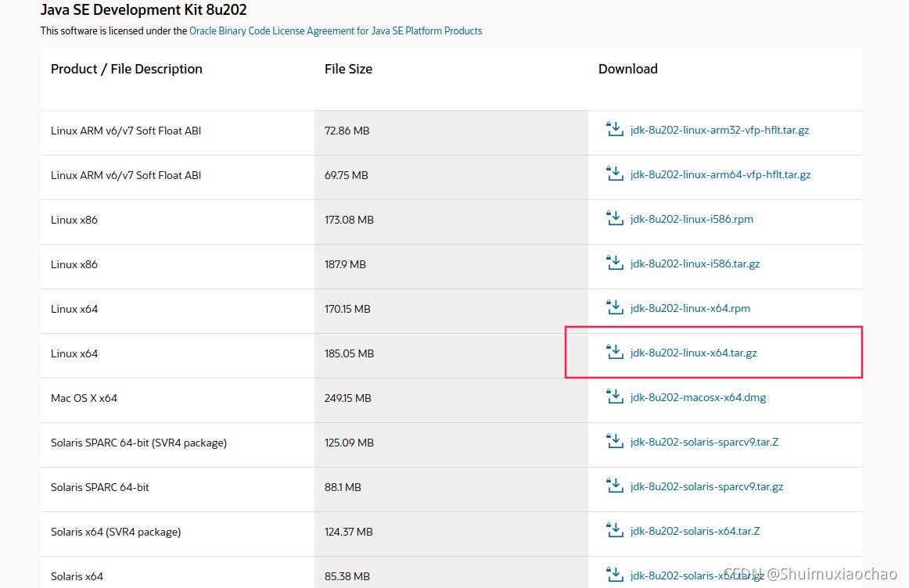Click the Java SE Development Kit 8u202 heading
This screenshot has height=588, width=909.
(143, 10)
